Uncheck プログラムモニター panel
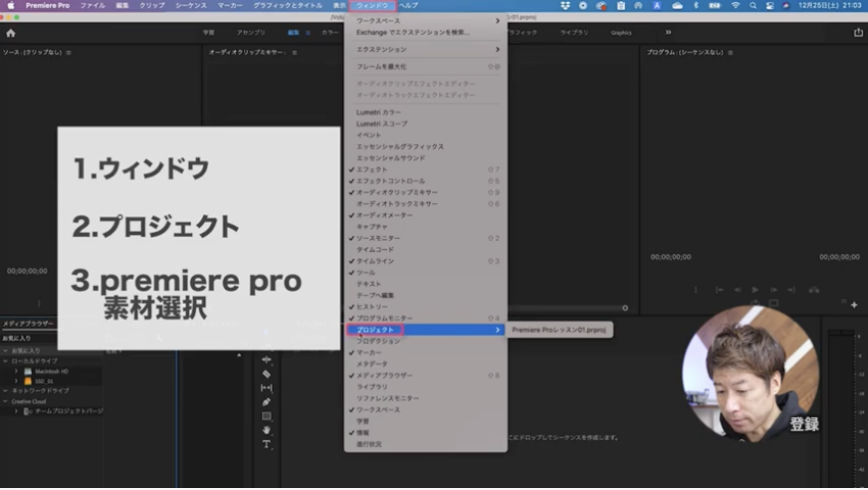The width and height of the screenshot is (868, 490). pyautogui.click(x=425, y=319)
